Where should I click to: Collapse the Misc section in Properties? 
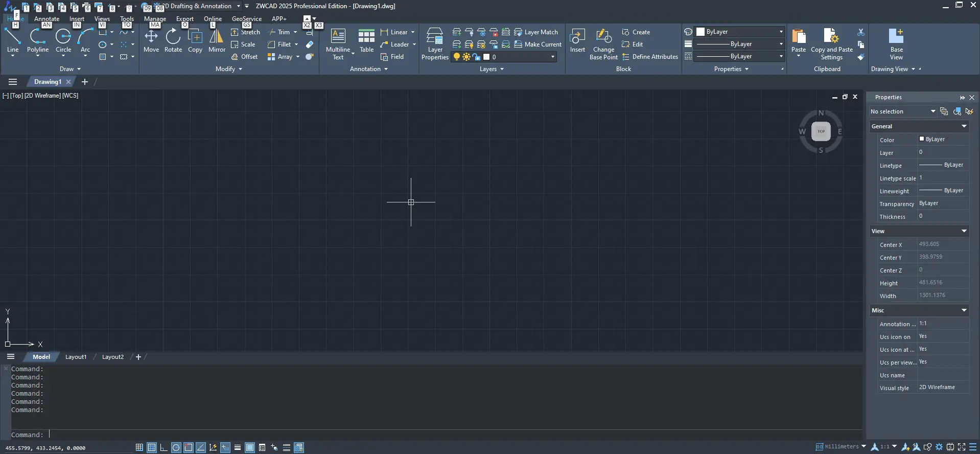tap(964, 310)
